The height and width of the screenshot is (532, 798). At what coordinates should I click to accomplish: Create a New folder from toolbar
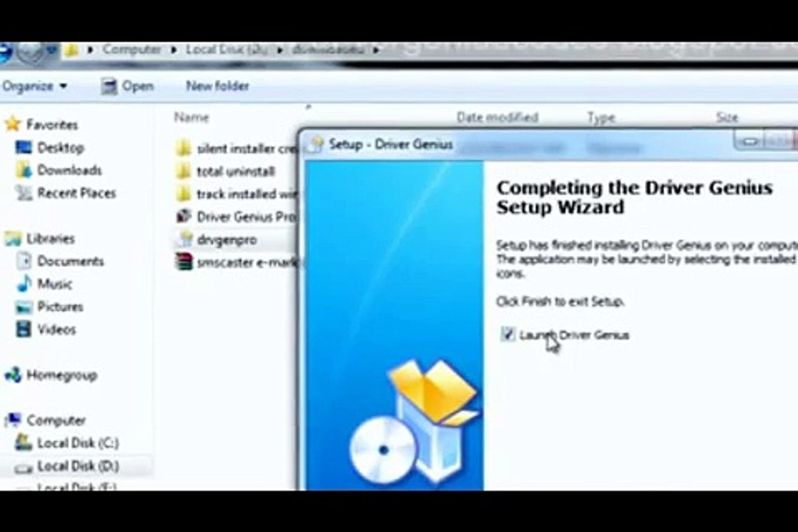(217, 86)
